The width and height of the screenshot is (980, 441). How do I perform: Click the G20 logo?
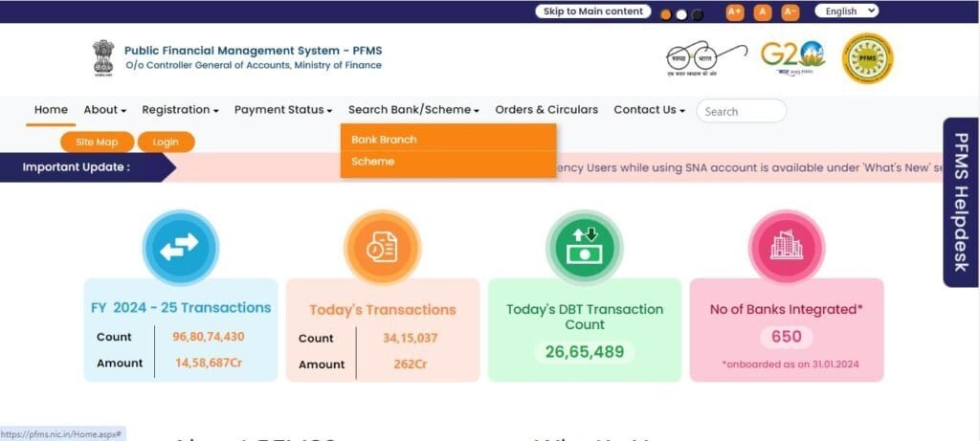792,57
